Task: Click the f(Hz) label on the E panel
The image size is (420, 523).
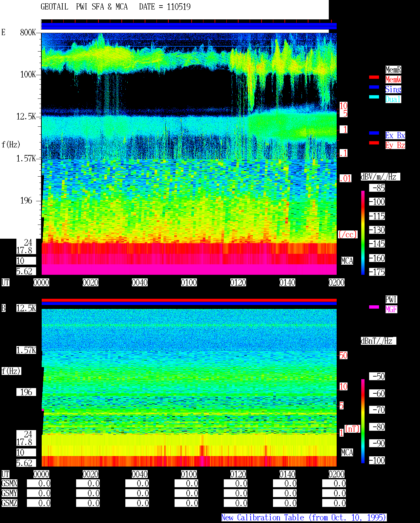Action: pyautogui.click(x=11, y=144)
